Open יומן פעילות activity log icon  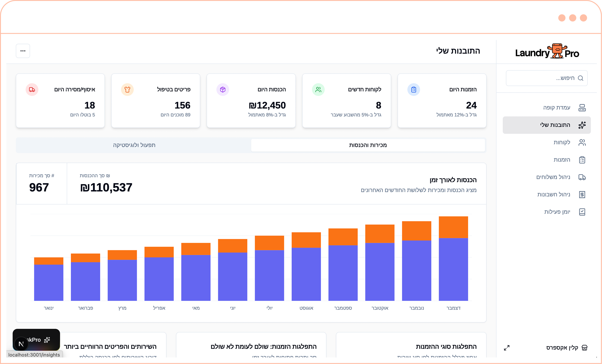[x=582, y=212]
